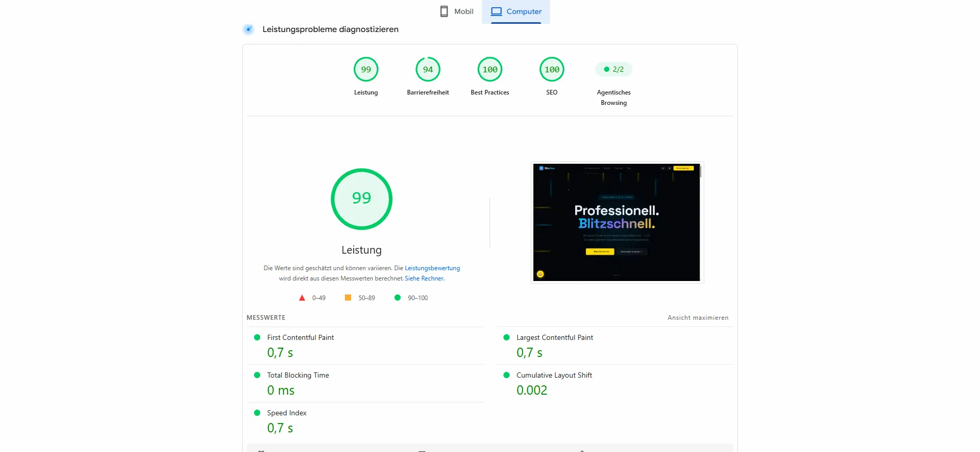980x452 pixels.
Task: Click the website screenshot thumbnail
Action: click(617, 222)
